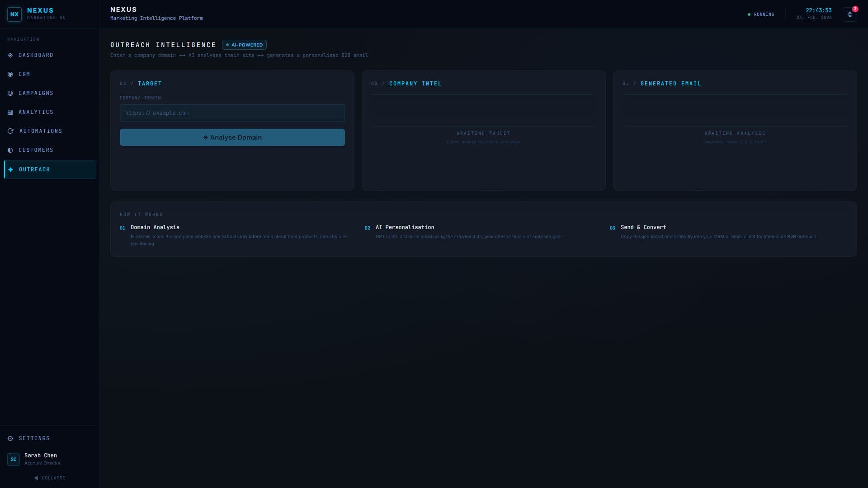Click the NX logo box
868x488 pixels.
[x=14, y=14]
